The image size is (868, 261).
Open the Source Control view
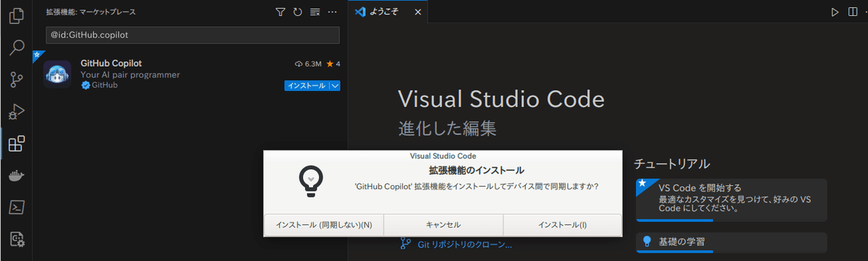pos(16,80)
